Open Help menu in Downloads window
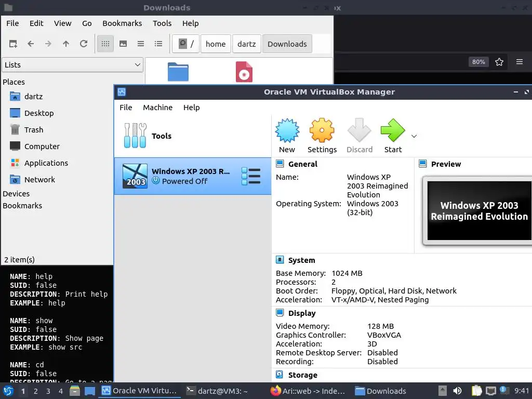The height and width of the screenshot is (399, 532). (x=190, y=23)
